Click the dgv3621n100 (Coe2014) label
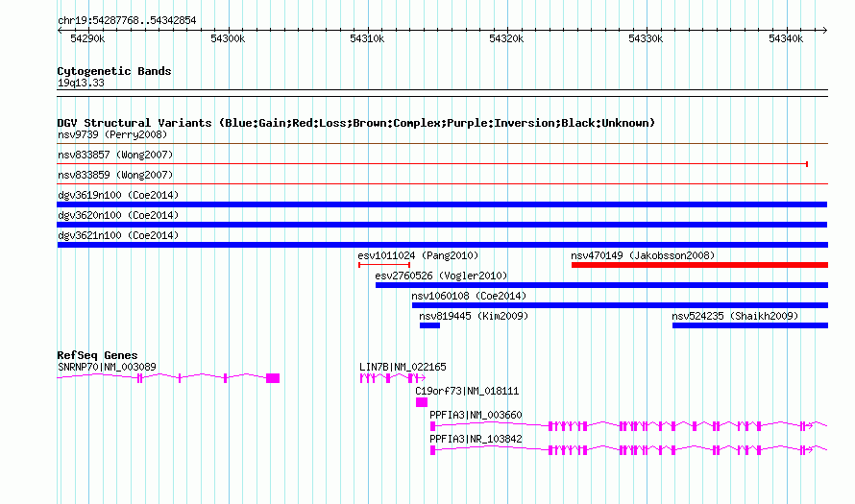 [118, 235]
